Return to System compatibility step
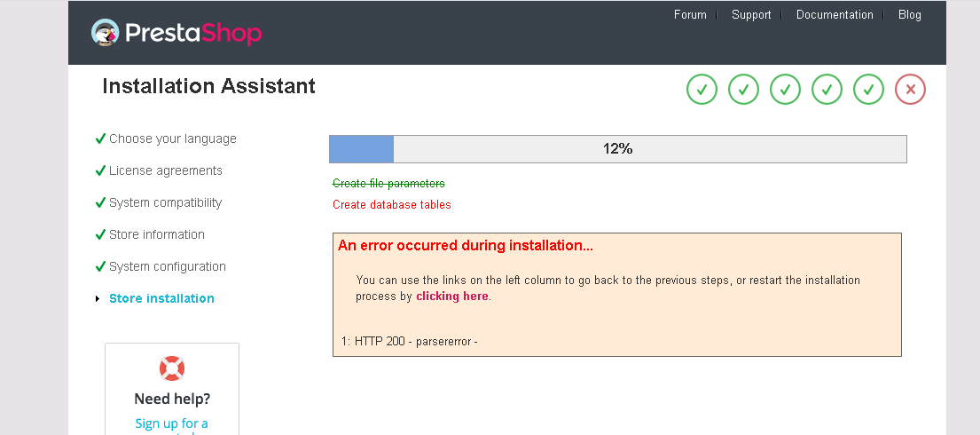The width and height of the screenshot is (980, 435). click(x=165, y=202)
